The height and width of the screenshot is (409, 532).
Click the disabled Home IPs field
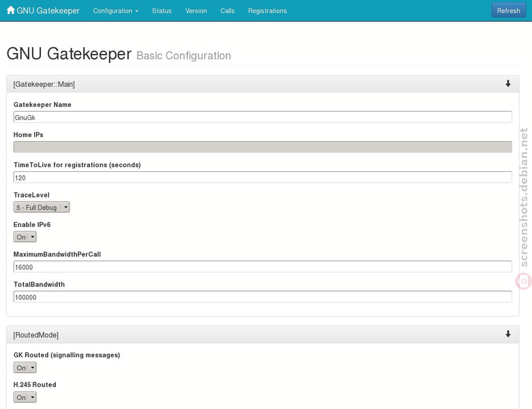[x=263, y=147]
